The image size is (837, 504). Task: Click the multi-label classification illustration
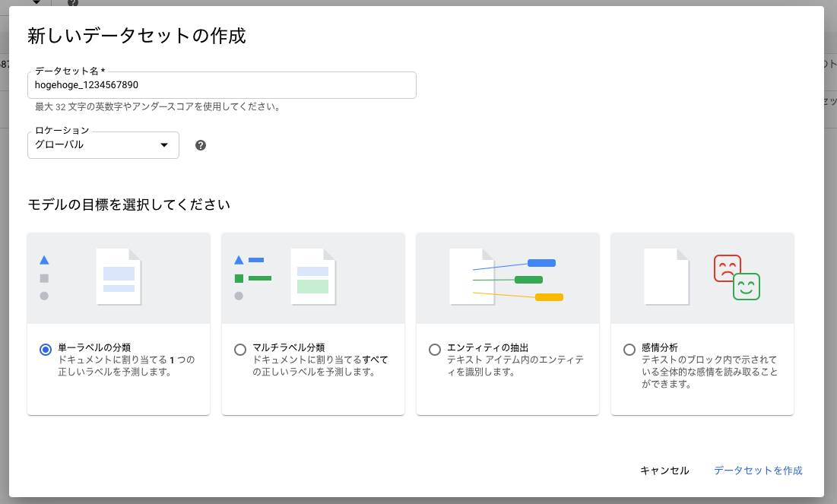[x=312, y=277]
